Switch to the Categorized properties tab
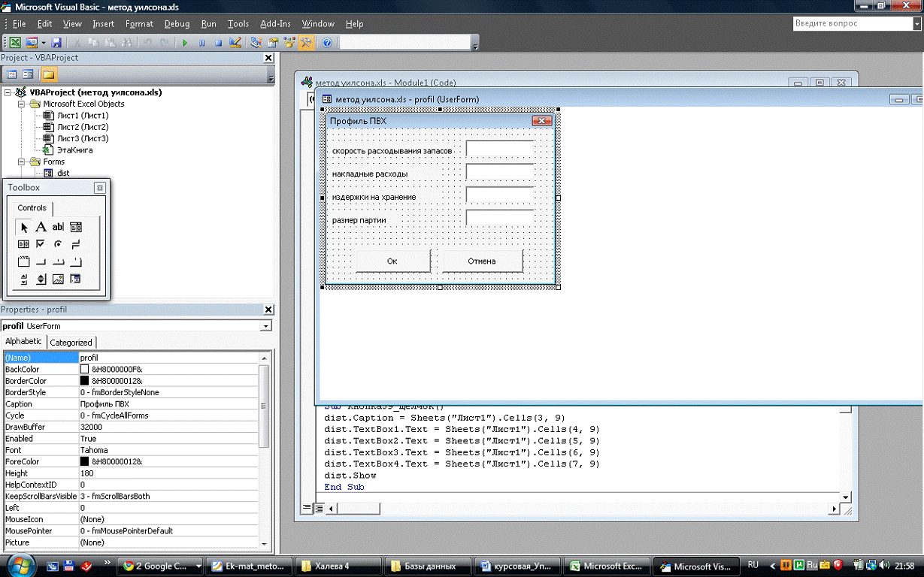The height and width of the screenshot is (577, 924). click(71, 343)
